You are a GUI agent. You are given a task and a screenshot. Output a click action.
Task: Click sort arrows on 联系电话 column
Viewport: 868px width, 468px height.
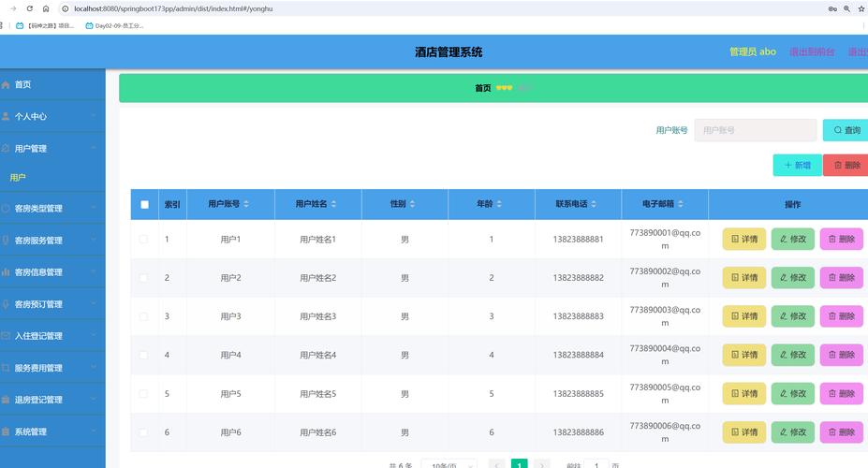595,204
